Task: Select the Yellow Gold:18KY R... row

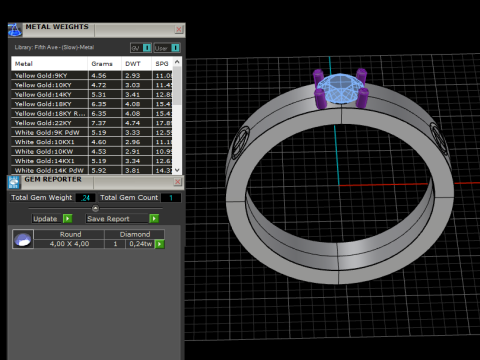Action: 92,113
